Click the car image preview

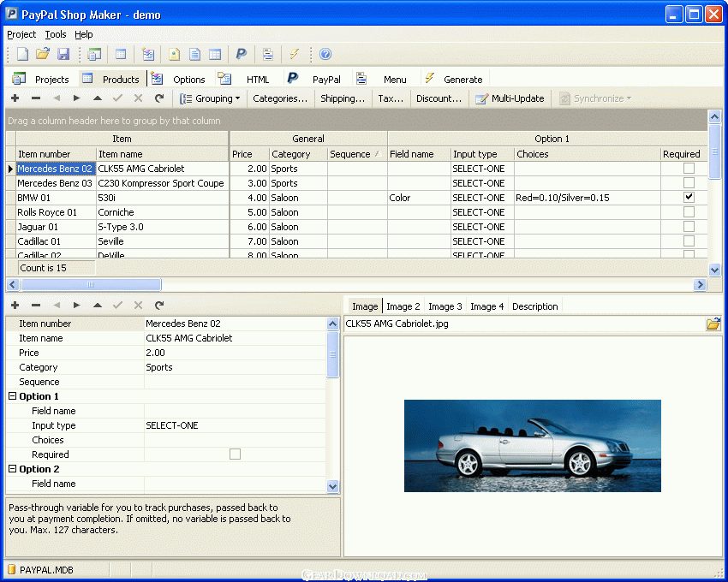[x=533, y=446]
